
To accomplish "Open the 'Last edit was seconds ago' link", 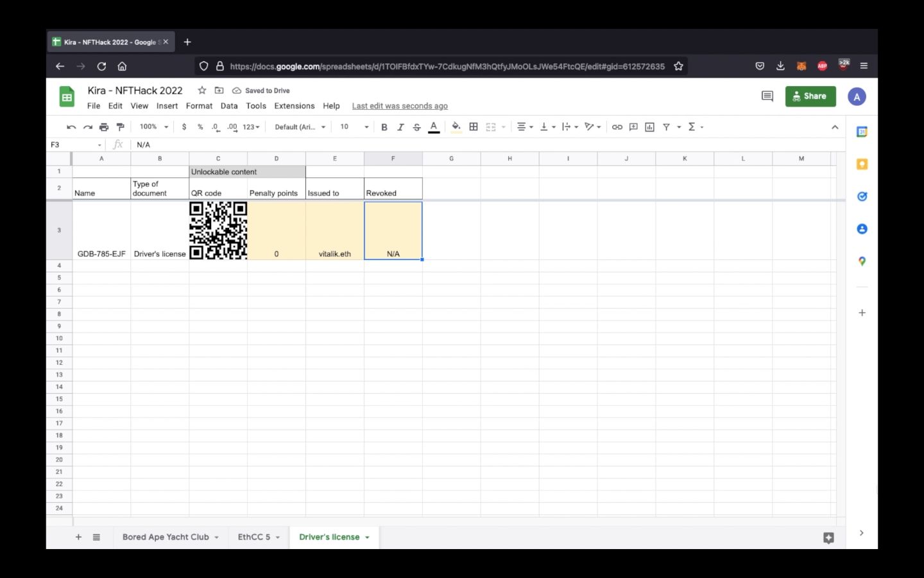I will (x=400, y=106).
